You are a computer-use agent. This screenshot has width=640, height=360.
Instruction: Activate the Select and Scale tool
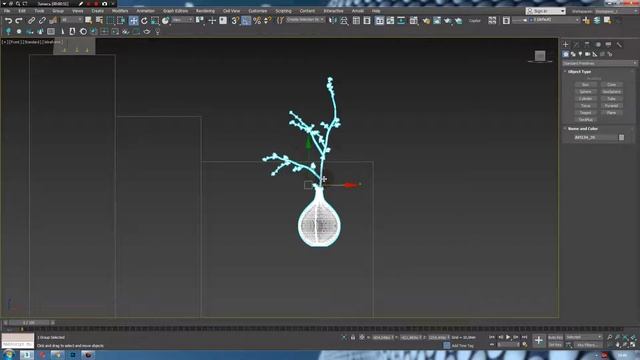coord(155,20)
